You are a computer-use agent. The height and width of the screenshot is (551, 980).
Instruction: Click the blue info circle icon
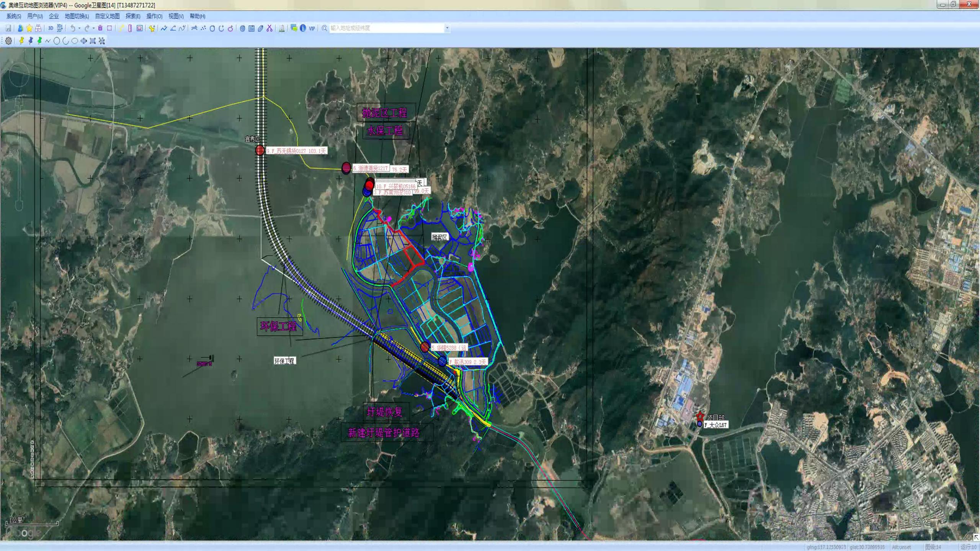click(x=303, y=28)
